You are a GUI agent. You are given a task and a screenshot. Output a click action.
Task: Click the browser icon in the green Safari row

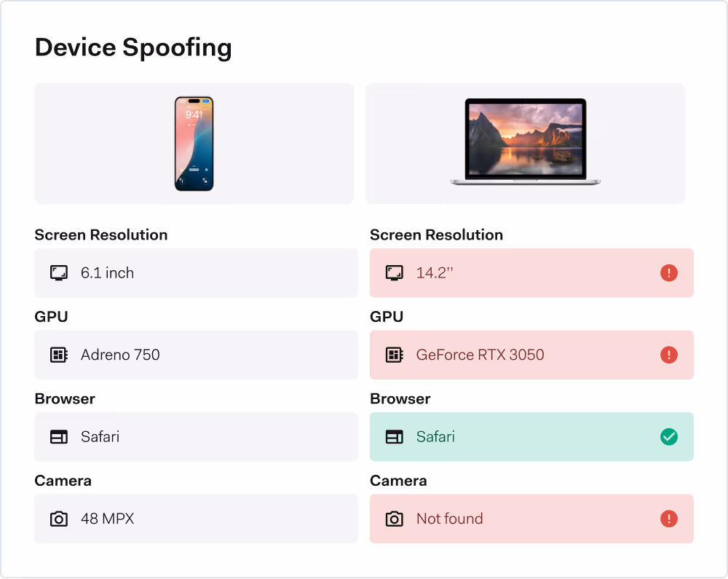395,437
